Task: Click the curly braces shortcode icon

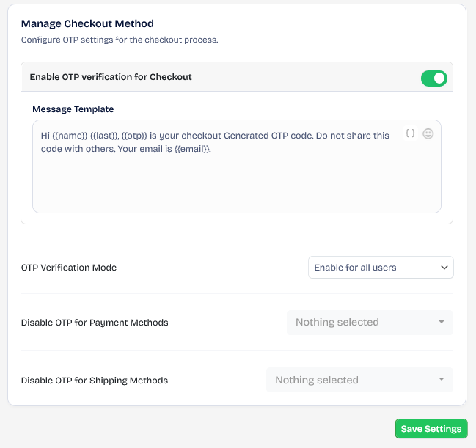Action: pyautogui.click(x=410, y=133)
